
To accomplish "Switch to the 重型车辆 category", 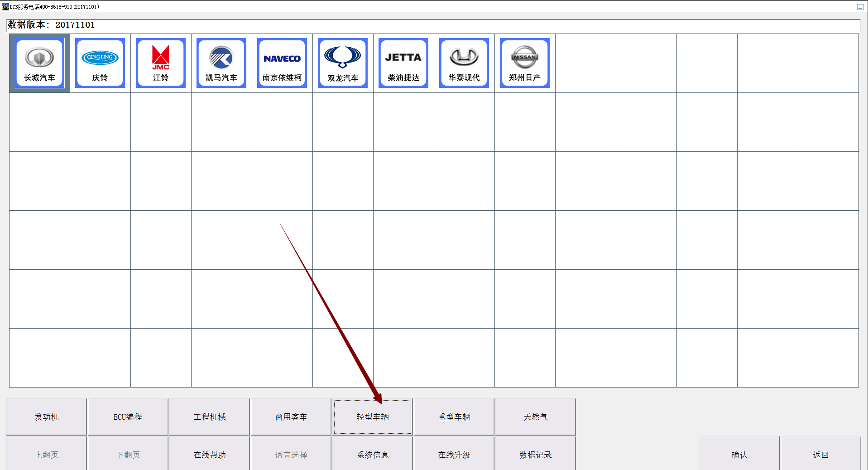I will [x=454, y=417].
